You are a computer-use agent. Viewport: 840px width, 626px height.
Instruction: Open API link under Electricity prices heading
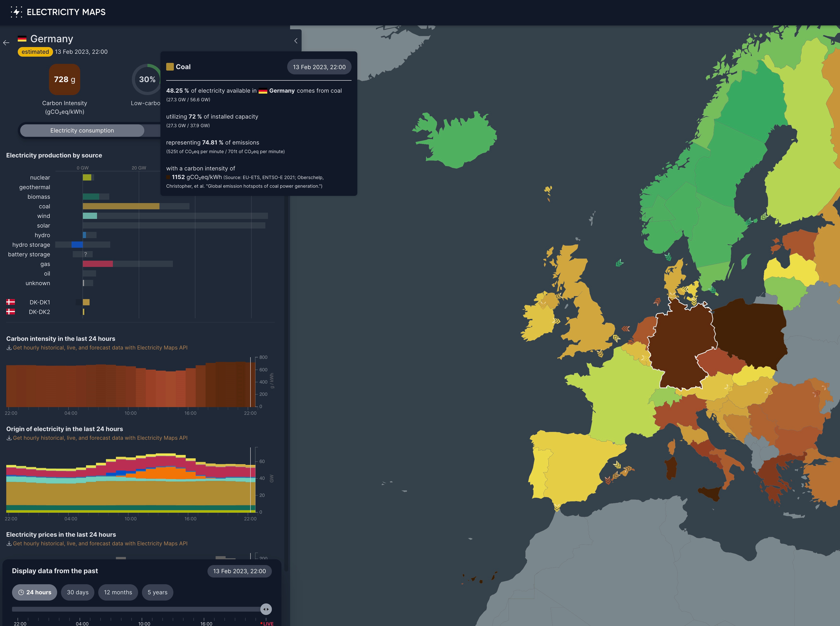click(x=100, y=543)
